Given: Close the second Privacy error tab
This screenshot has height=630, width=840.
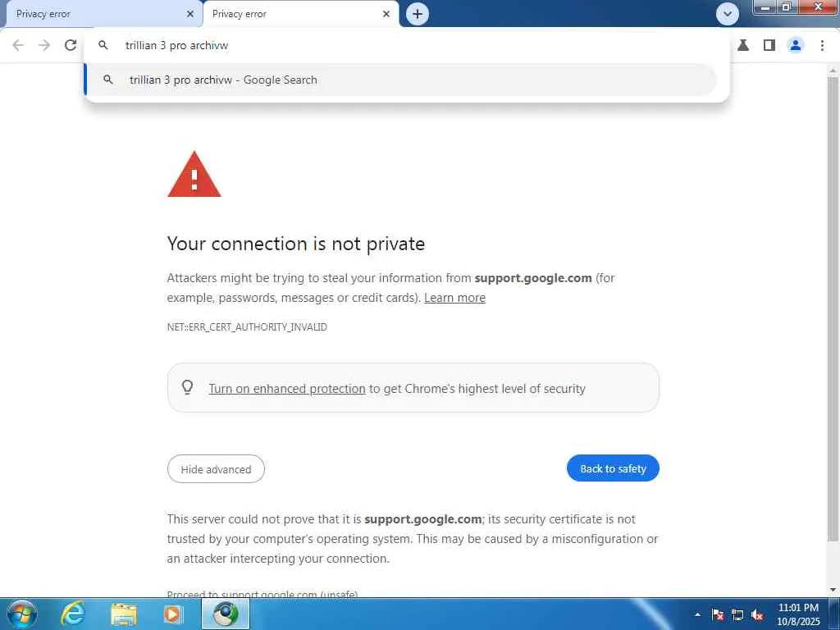Looking at the screenshot, I should 386,14.
